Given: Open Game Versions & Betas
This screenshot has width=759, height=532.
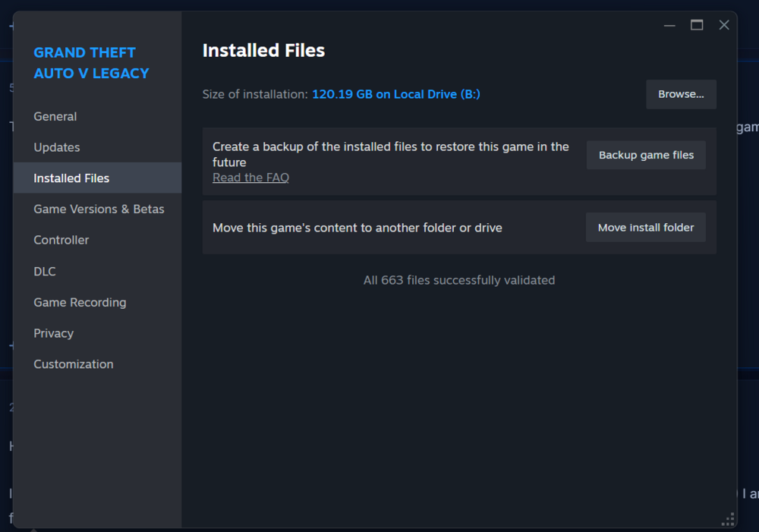Looking at the screenshot, I should (x=99, y=209).
